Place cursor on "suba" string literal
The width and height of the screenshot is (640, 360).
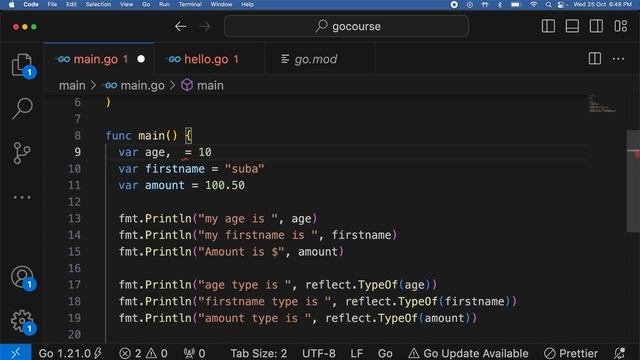point(244,169)
